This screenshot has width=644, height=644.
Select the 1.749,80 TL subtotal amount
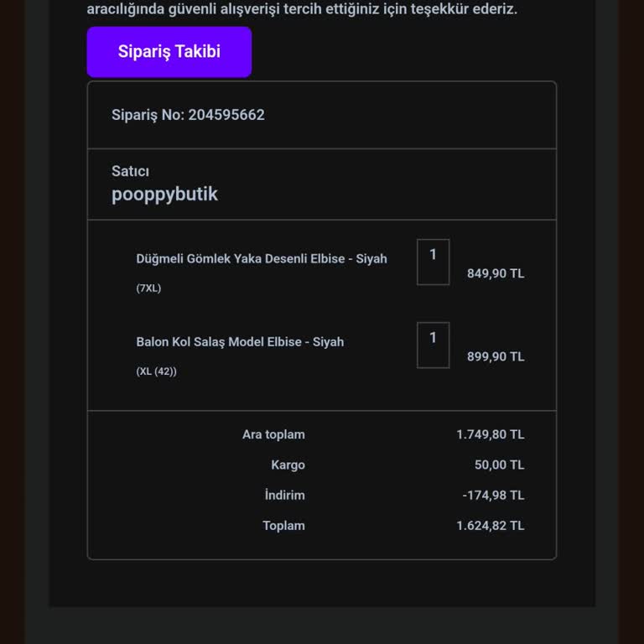[x=490, y=434]
